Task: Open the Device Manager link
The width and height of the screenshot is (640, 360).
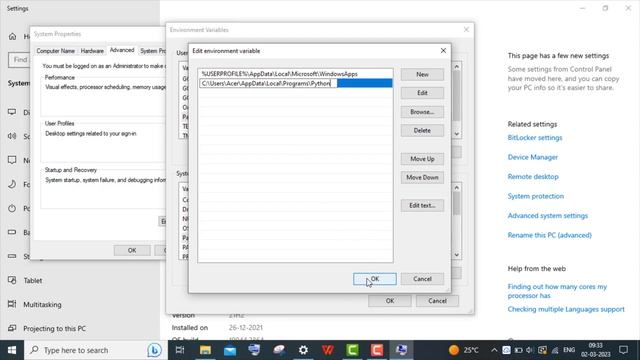Action: (533, 157)
